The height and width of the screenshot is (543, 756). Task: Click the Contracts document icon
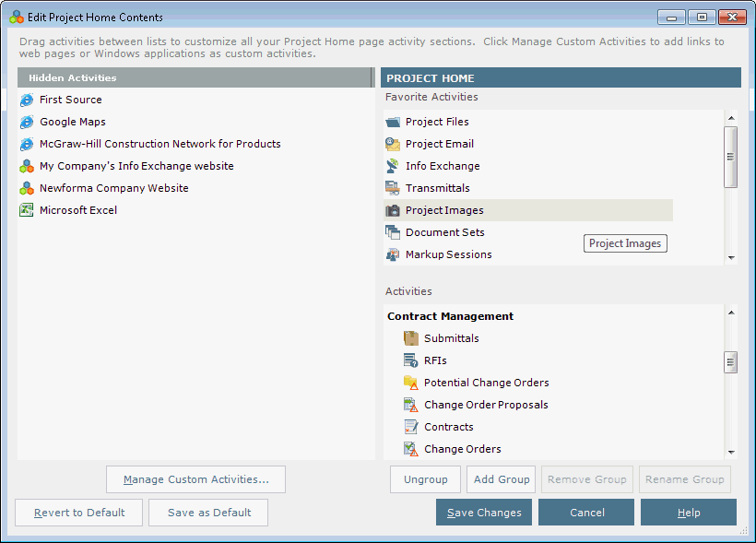tap(411, 427)
